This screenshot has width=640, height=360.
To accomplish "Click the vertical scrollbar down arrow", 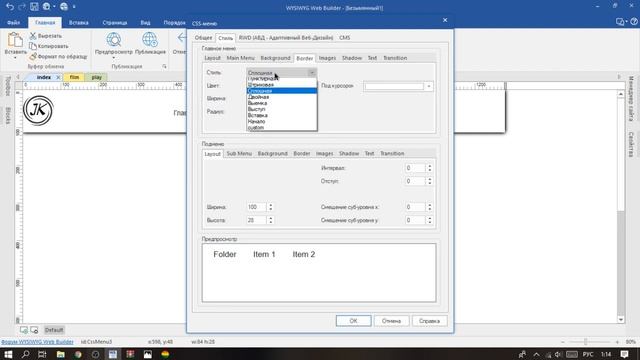I will [621, 320].
